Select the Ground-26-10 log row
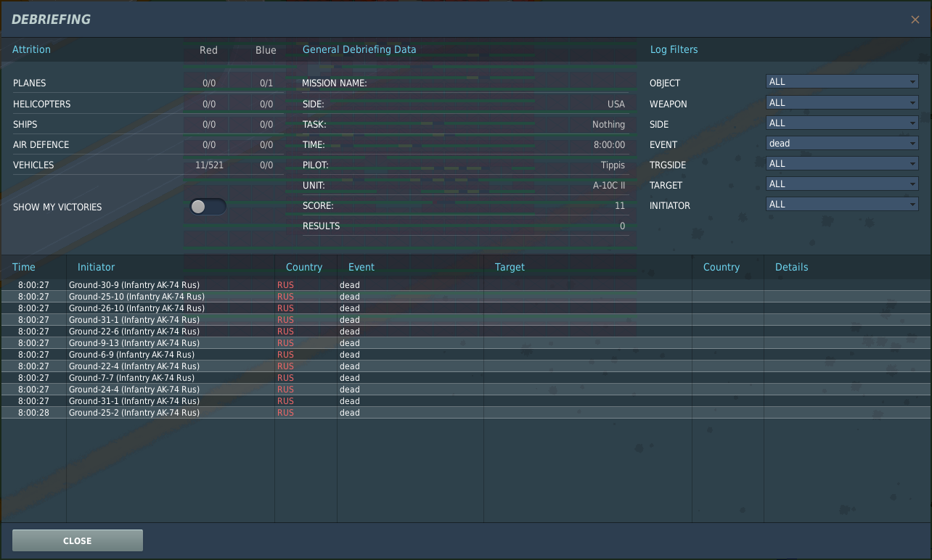Viewport: 932px width, 560px height. click(466, 308)
